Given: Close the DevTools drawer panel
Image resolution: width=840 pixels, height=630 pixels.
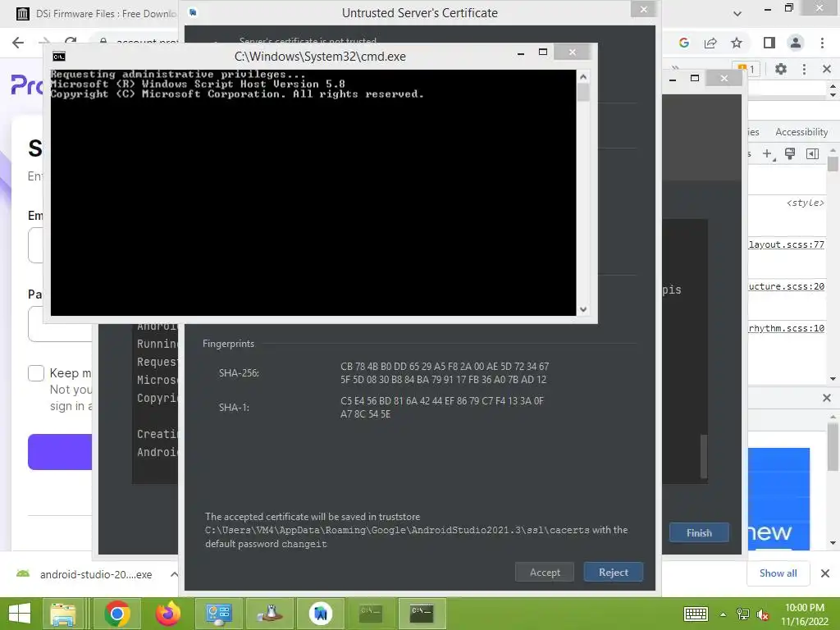Looking at the screenshot, I should pos(827,398).
